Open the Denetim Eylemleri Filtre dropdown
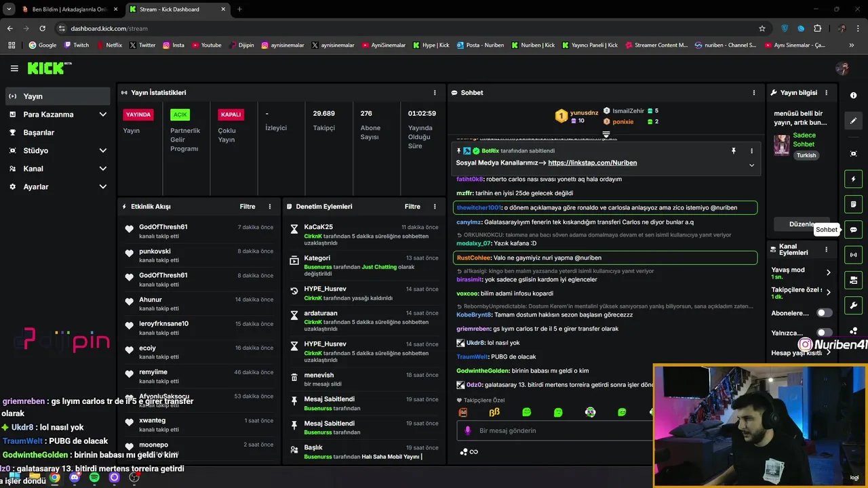Image resolution: width=868 pixels, height=488 pixels. pyautogui.click(x=412, y=207)
